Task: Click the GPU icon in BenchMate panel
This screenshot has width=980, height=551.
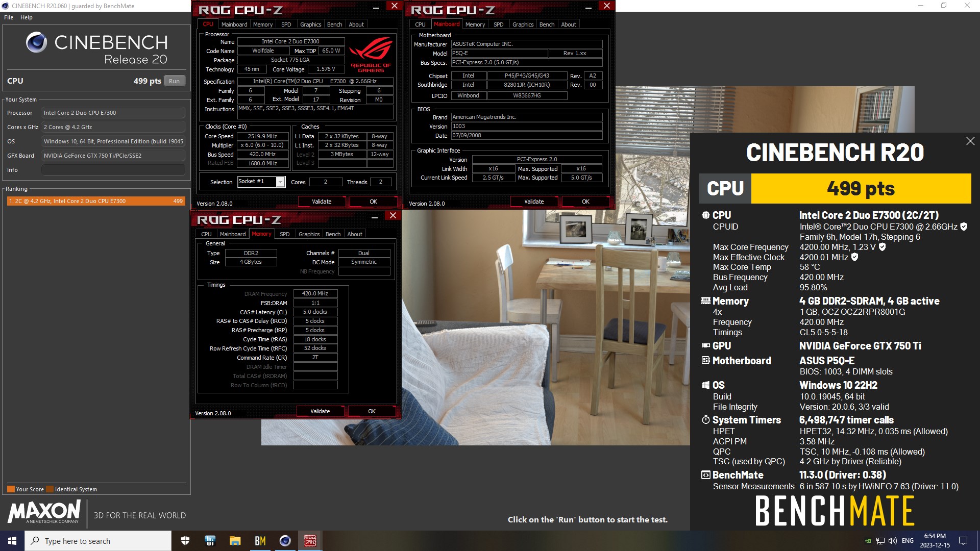Action: click(x=705, y=346)
